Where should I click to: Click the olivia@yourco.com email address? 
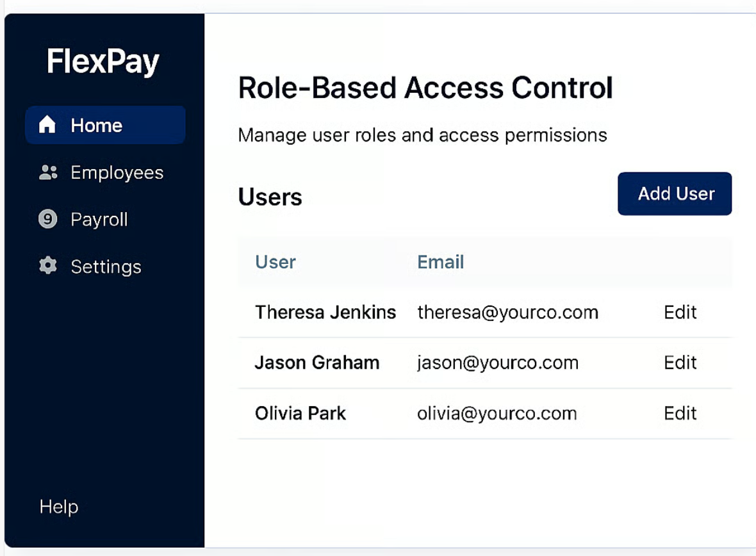(497, 413)
